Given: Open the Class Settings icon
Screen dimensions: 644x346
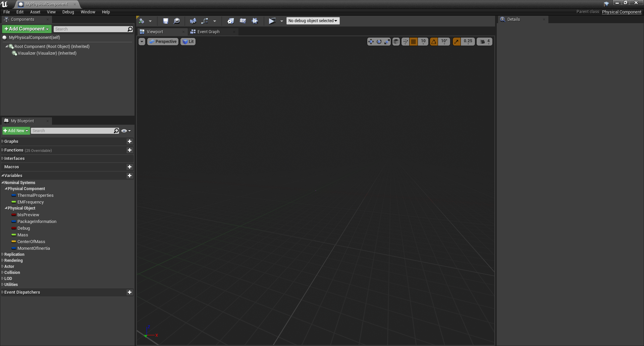Looking at the screenshot, I should 230,21.
